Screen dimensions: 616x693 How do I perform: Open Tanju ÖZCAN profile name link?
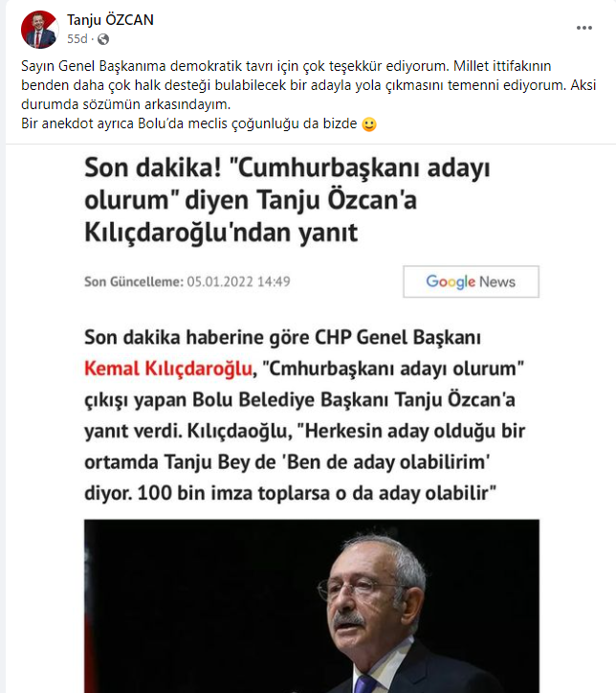tap(110, 20)
